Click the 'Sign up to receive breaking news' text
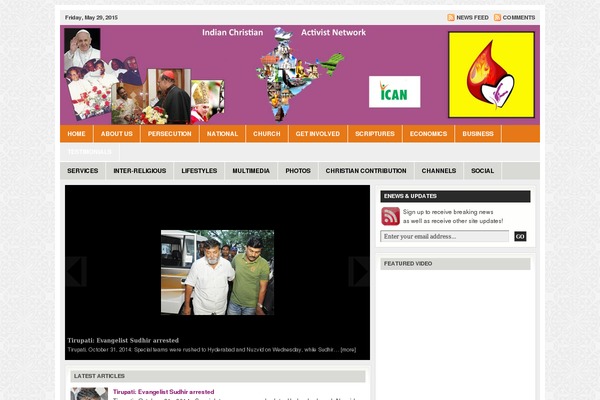Screen dimensions: 600x400 (x=448, y=212)
